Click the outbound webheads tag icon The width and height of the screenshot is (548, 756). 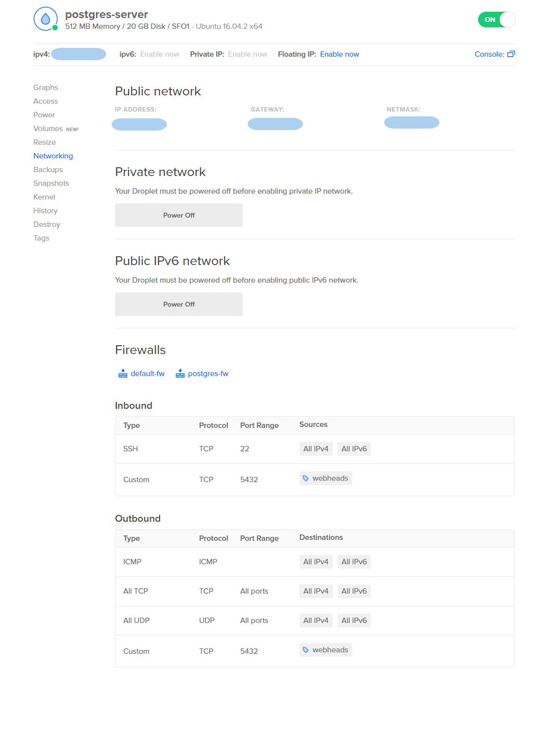point(306,650)
